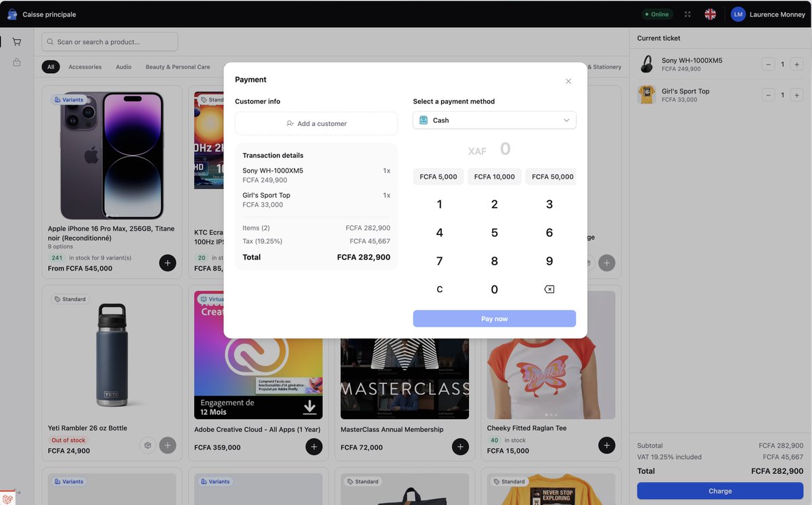Click the keypad backspace icon
The width and height of the screenshot is (812, 505).
(549, 290)
